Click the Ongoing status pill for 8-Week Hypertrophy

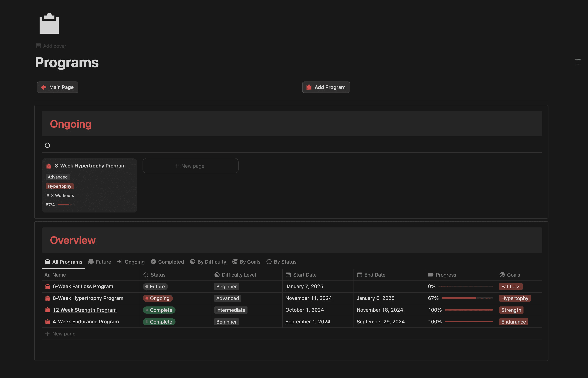pyautogui.click(x=158, y=298)
